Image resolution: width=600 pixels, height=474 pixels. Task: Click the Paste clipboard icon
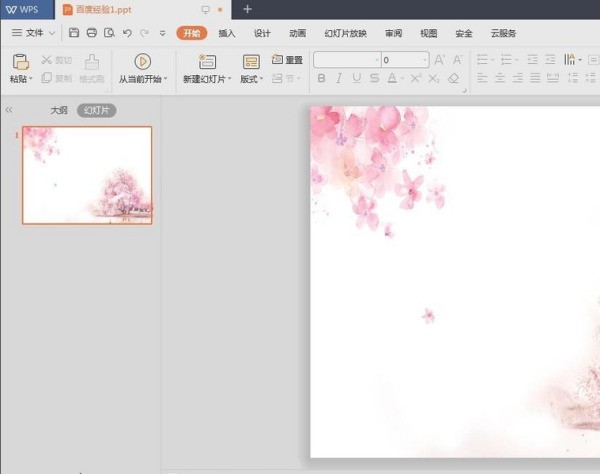(20, 62)
